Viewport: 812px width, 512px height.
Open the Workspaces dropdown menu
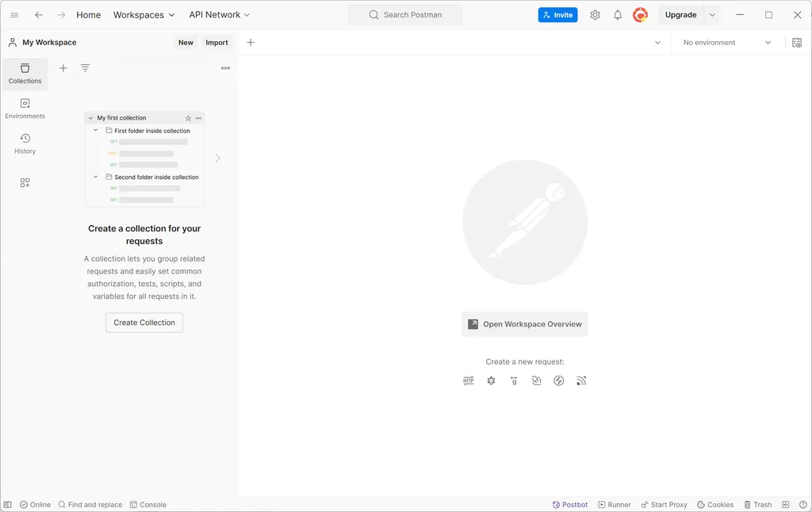pyautogui.click(x=144, y=14)
